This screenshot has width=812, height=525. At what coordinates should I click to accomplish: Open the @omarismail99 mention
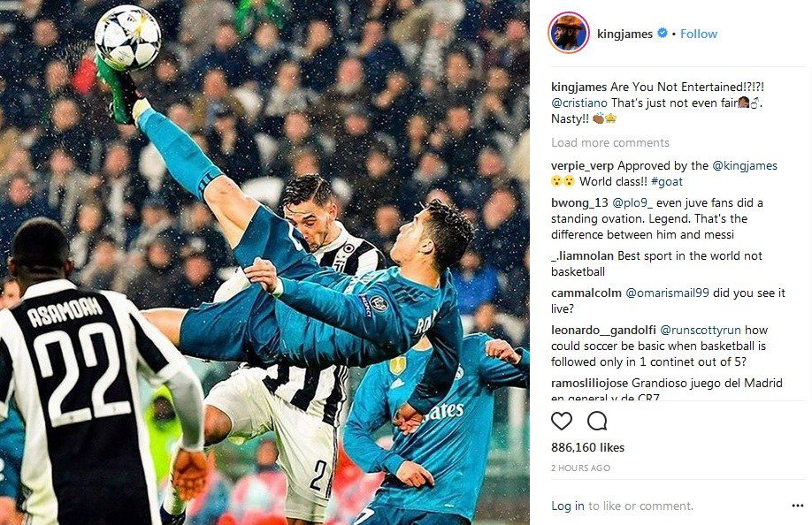coord(667,293)
